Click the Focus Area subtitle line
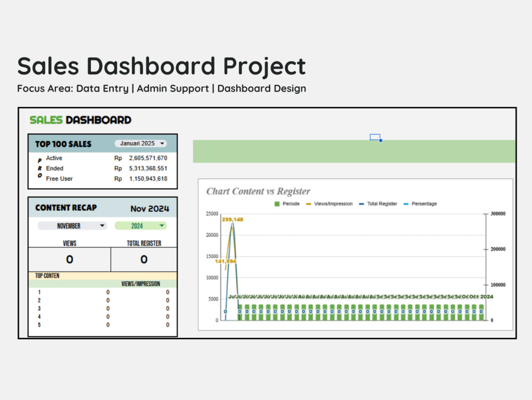Viewport: 532px width, 400px height. point(162,88)
